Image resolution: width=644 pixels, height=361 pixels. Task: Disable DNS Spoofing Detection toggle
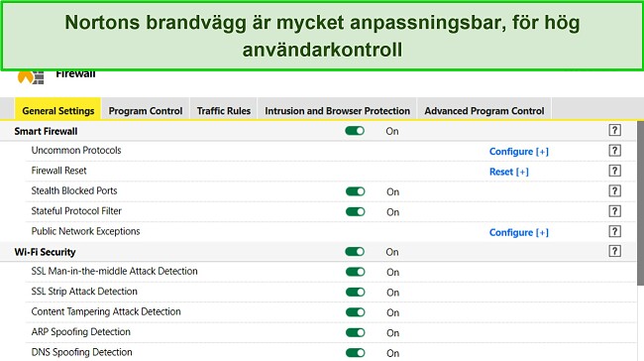[x=356, y=353]
